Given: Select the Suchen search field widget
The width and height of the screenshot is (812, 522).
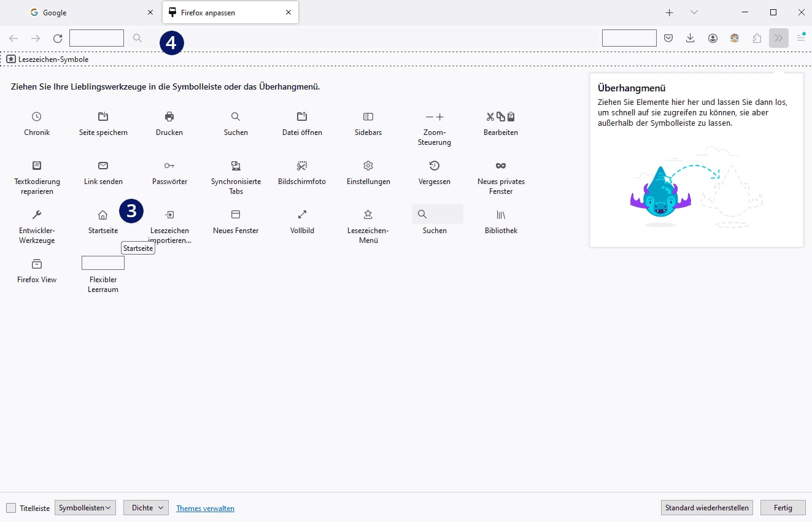Looking at the screenshot, I should tap(438, 214).
